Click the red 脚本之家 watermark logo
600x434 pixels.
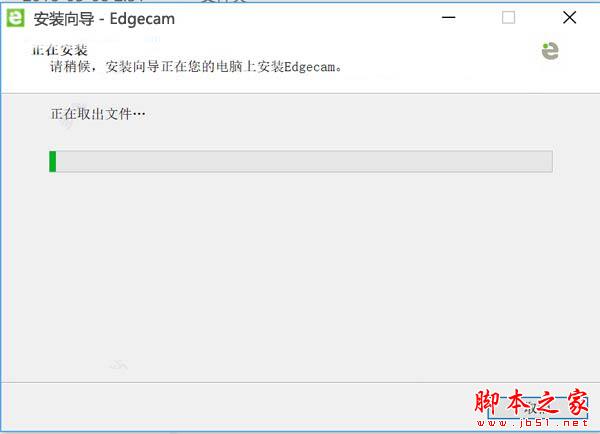[531, 402]
